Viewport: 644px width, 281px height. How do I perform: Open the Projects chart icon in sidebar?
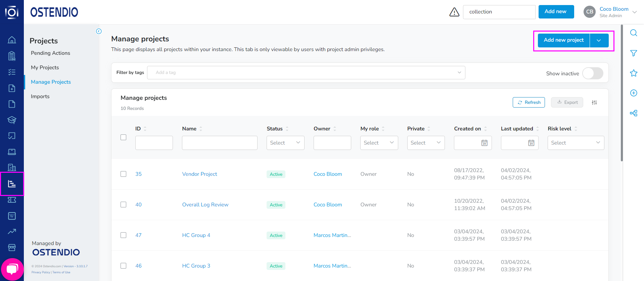tap(12, 184)
